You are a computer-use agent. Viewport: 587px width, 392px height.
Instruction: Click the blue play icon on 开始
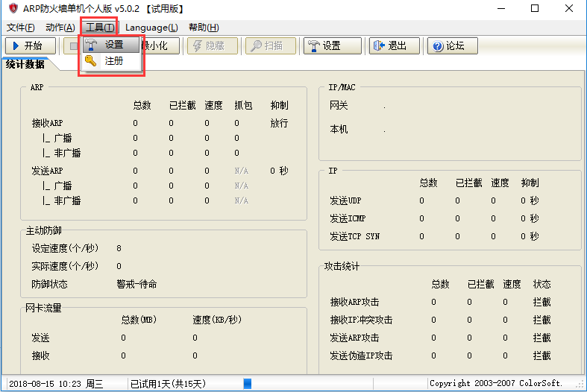16,45
